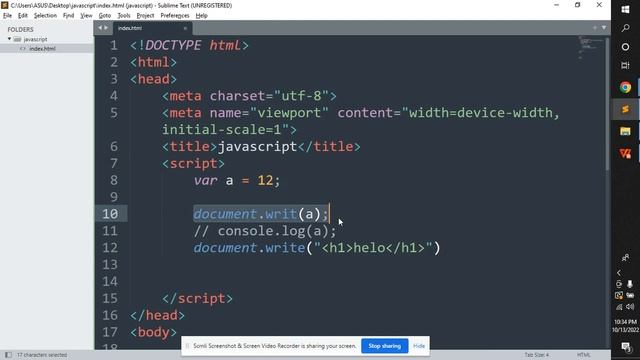
Task: Collapse the javascript folder in sidebar
Action: click(x=9, y=39)
